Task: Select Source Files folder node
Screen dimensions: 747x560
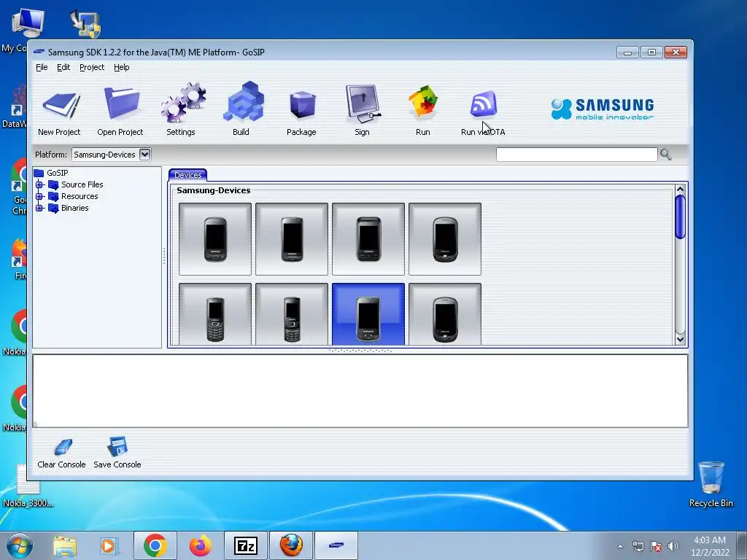Action: point(76,184)
